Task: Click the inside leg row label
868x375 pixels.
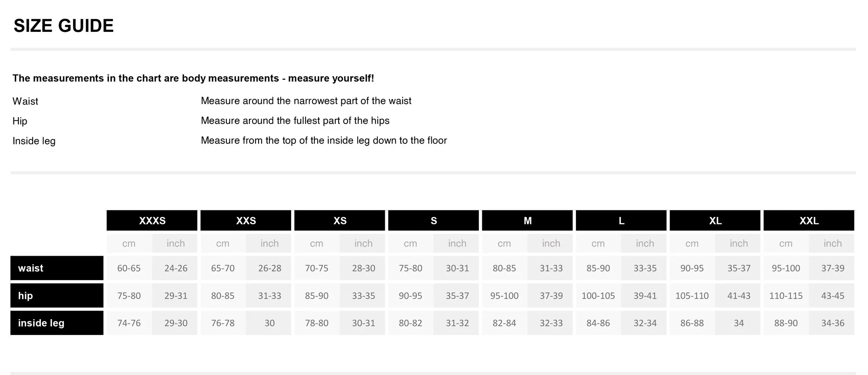Action: [x=57, y=323]
